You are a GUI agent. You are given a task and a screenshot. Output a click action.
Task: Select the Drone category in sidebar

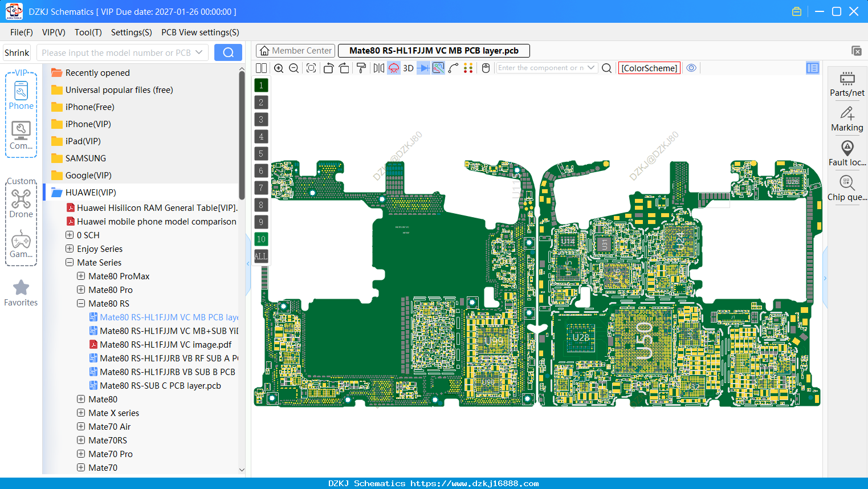[21, 203]
